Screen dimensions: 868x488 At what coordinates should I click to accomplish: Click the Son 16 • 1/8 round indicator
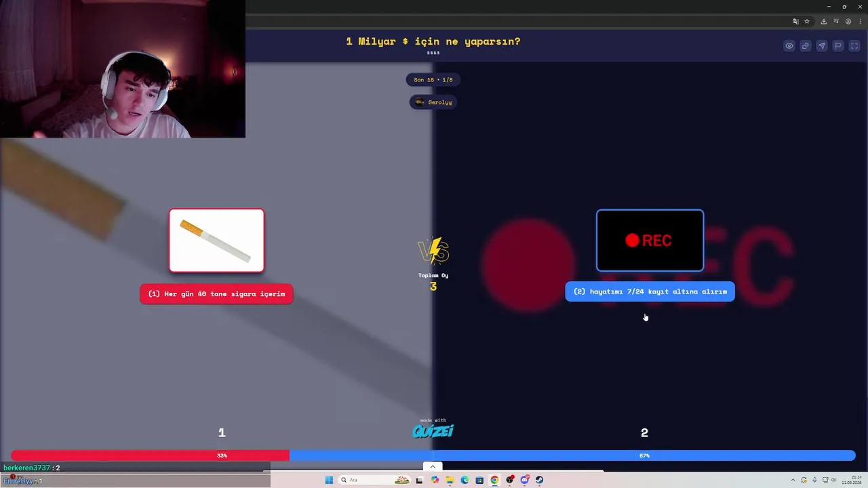433,80
